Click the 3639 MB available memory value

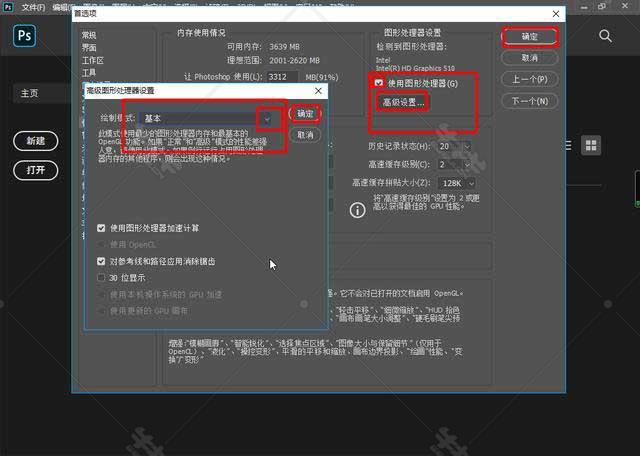[284, 47]
